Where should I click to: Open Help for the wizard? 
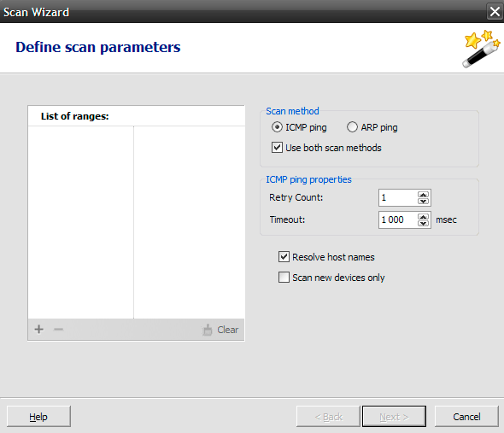[38, 417]
